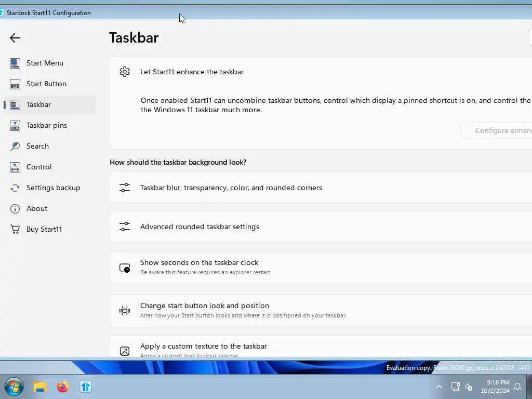
Task: Open notifications bell icon
Action: pos(517,387)
